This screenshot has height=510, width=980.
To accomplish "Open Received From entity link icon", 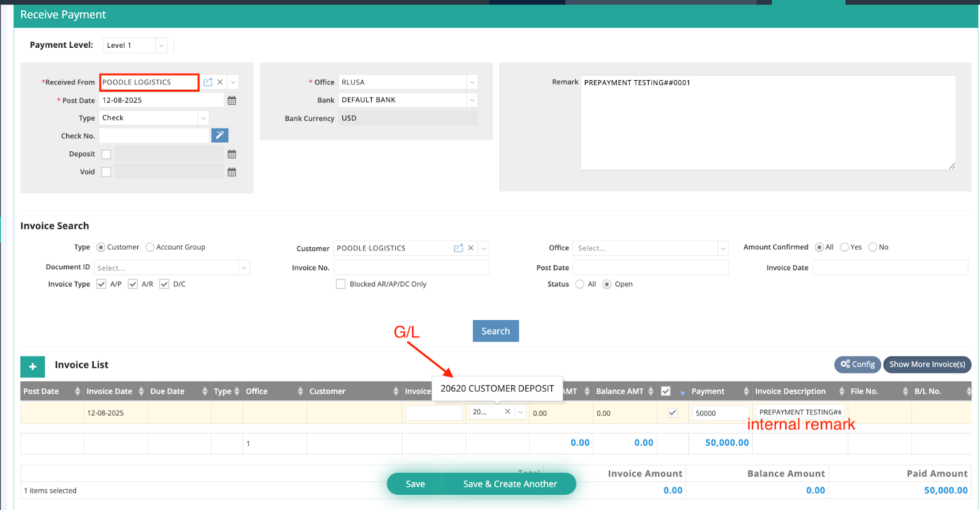I will pos(208,82).
